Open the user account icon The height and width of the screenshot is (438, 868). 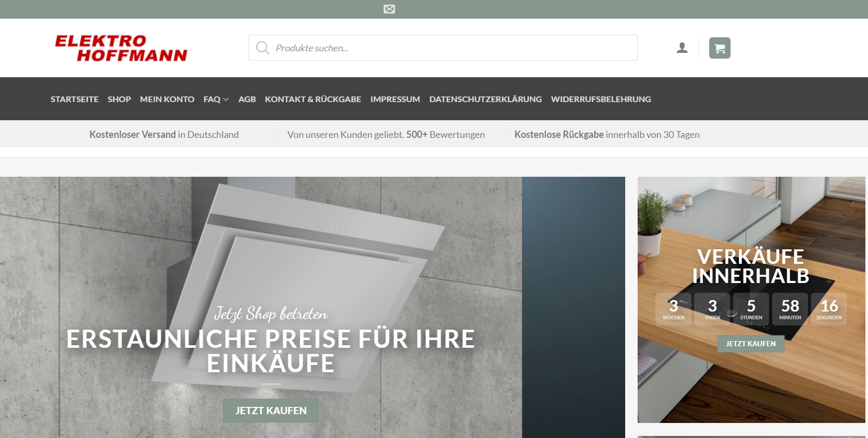pos(682,48)
